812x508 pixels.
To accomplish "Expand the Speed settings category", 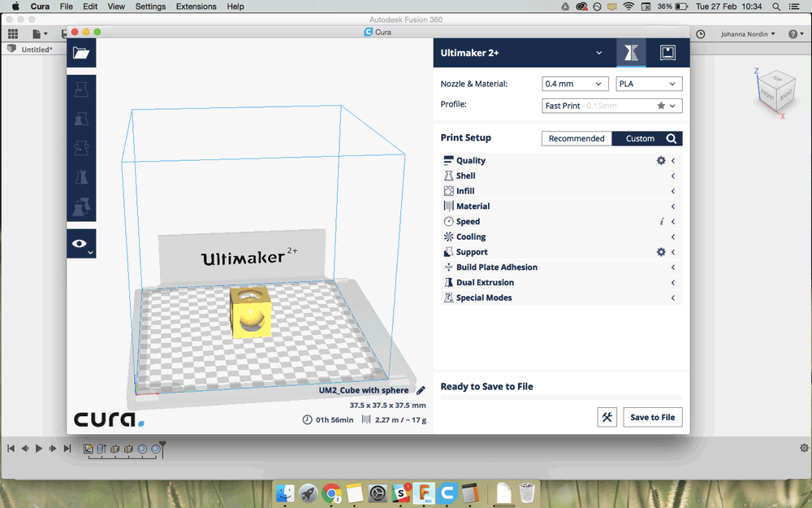I will [x=561, y=221].
